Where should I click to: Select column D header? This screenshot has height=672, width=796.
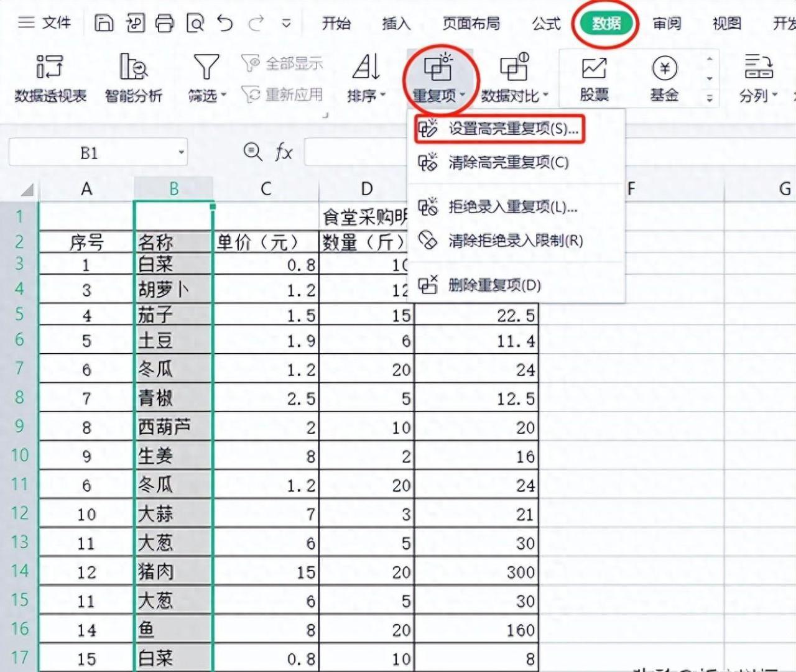click(x=367, y=188)
